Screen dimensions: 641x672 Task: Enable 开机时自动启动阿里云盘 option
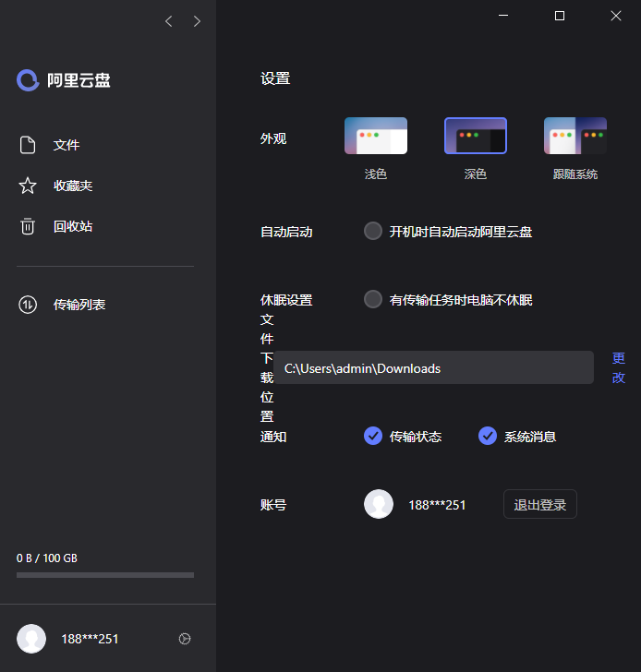click(x=373, y=231)
